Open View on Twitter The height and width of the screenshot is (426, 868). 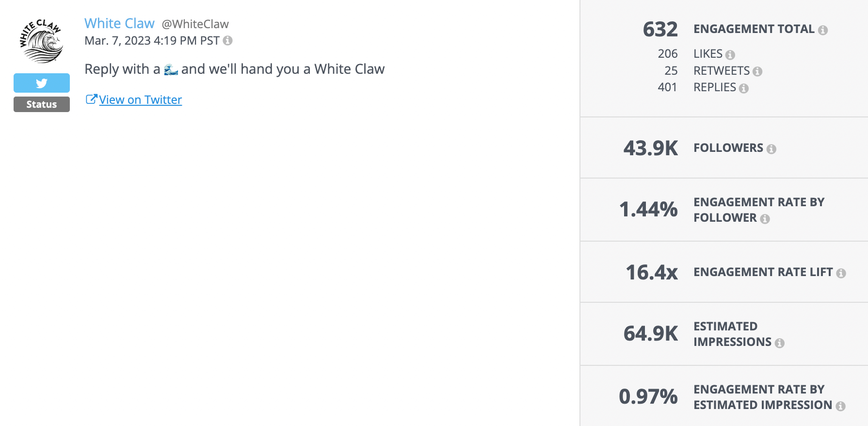[x=140, y=99]
